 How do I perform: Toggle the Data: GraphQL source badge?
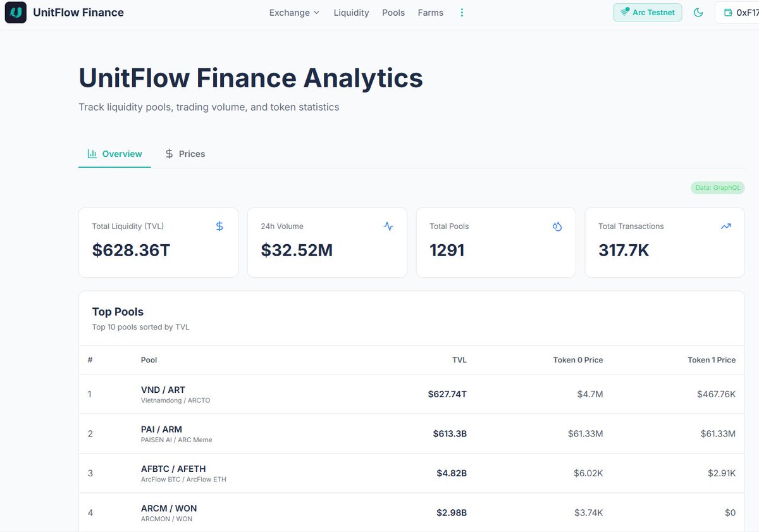point(717,187)
